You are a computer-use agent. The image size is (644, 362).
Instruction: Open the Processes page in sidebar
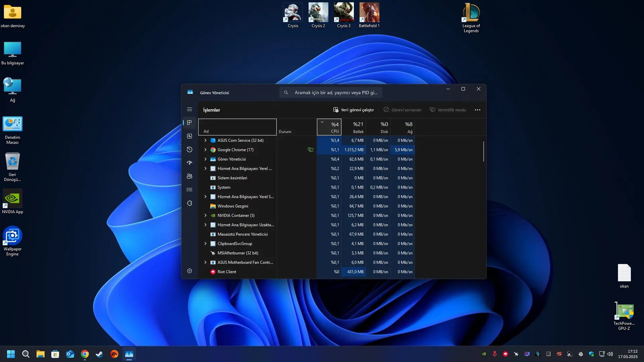pos(190,123)
